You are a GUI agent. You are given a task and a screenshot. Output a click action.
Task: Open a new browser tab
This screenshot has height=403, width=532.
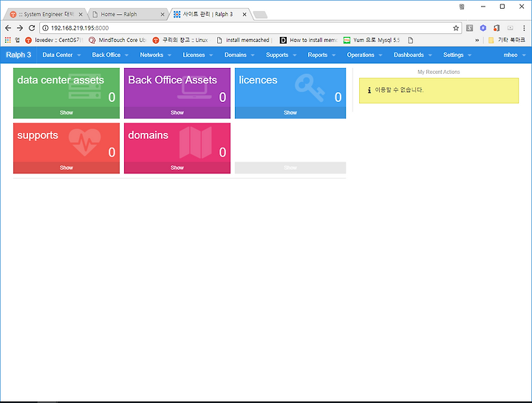point(260,15)
